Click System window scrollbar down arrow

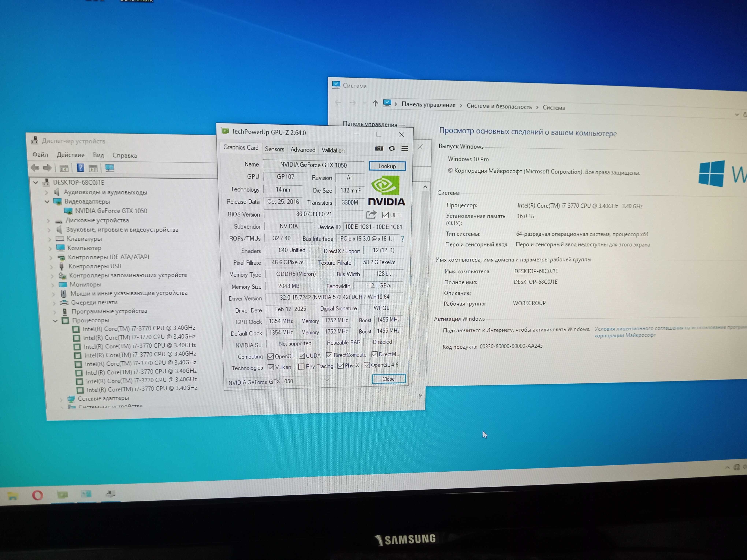(x=420, y=395)
